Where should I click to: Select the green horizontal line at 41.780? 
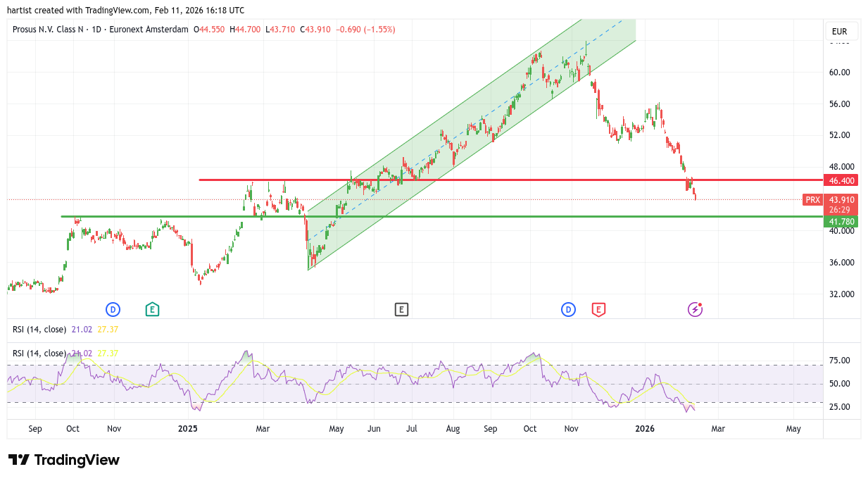point(422,217)
